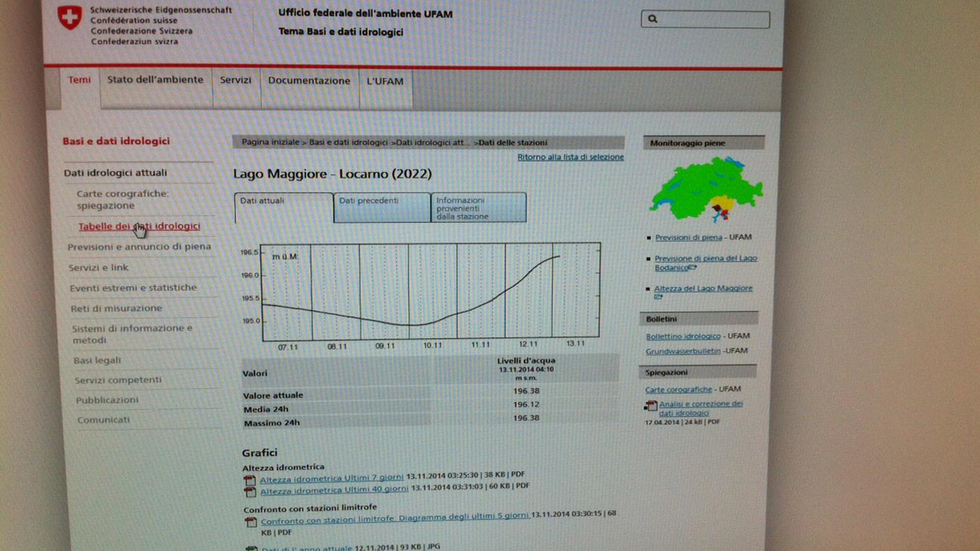Image resolution: width=980 pixels, height=551 pixels.
Task: Open Informazioni provenienti dalla stazione tab
Action: (x=478, y=208)
